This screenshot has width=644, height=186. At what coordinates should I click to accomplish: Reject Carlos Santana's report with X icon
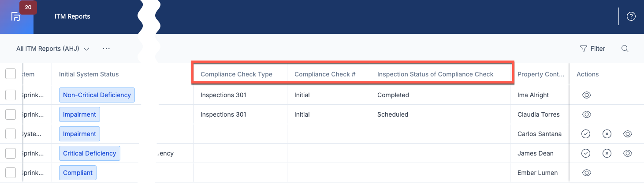point(607,134)
